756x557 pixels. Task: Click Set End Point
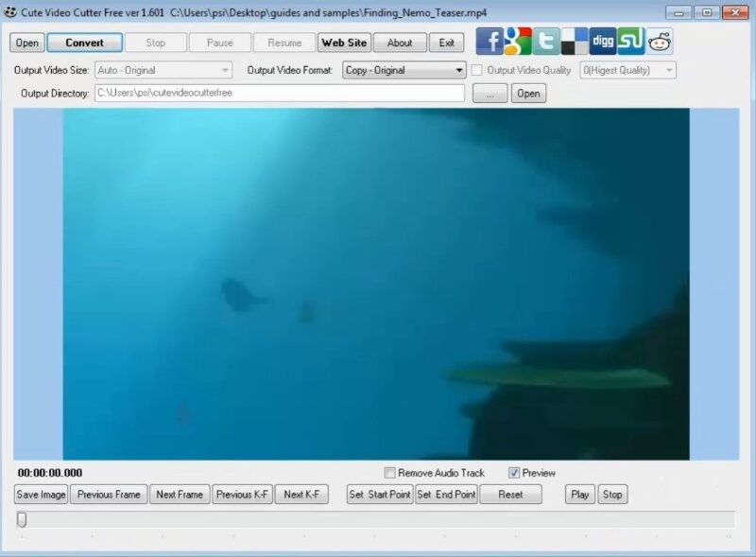(446, 495)
